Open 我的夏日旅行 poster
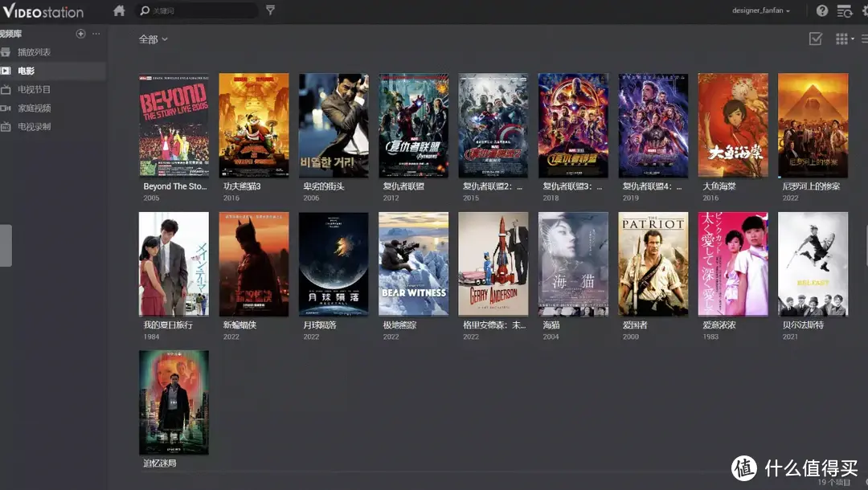Image resolution: width=868 pixels, height=490 pixels. click(x=174, y=264)
